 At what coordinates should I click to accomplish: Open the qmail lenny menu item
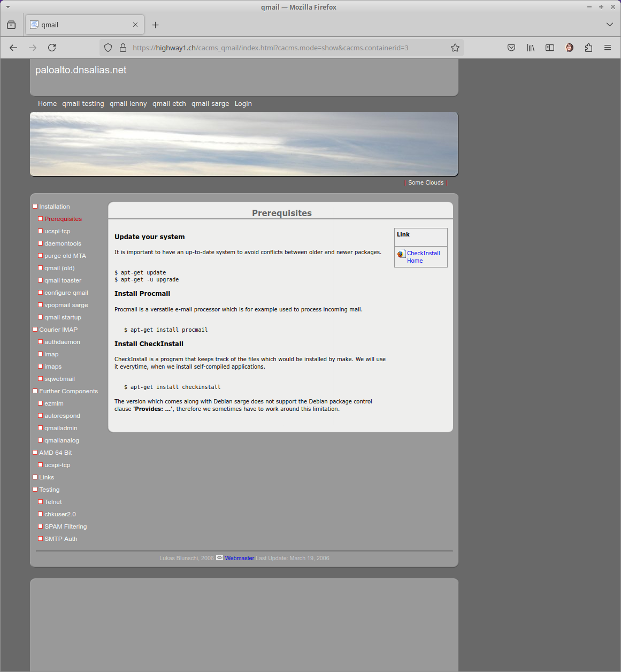pyautogui.click(x=128, y=104)
